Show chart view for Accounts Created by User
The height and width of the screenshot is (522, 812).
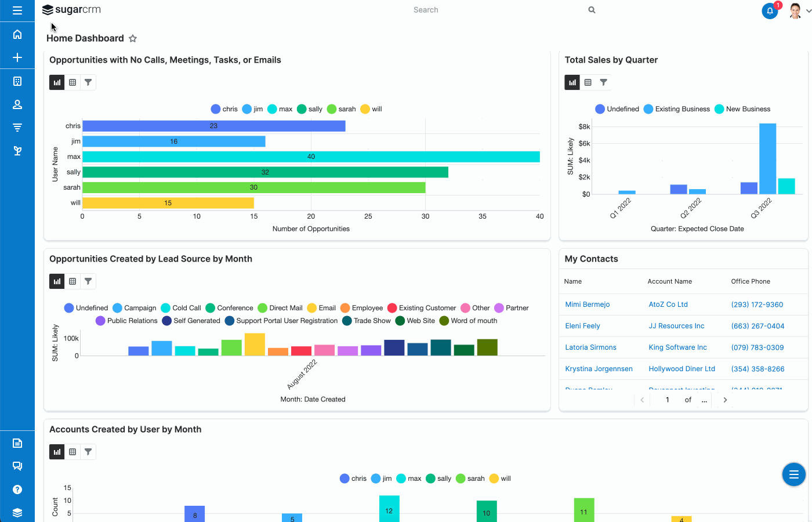tap(57, 452)
